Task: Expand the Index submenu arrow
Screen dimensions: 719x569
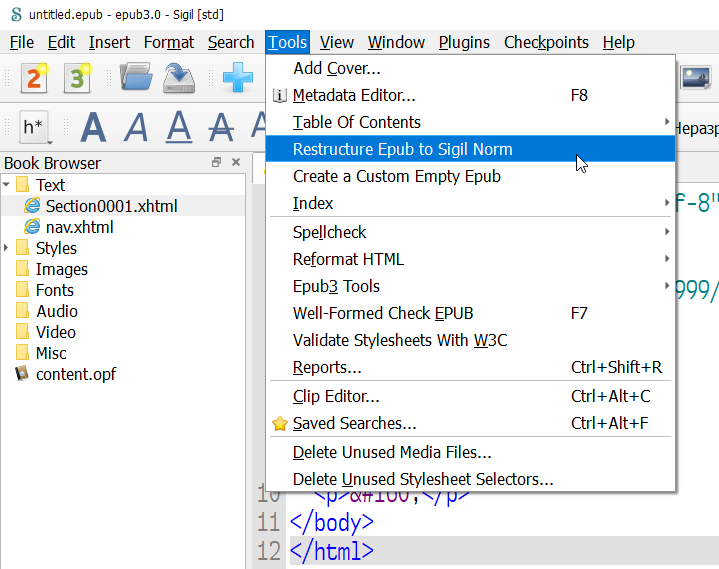Action: 667,203
